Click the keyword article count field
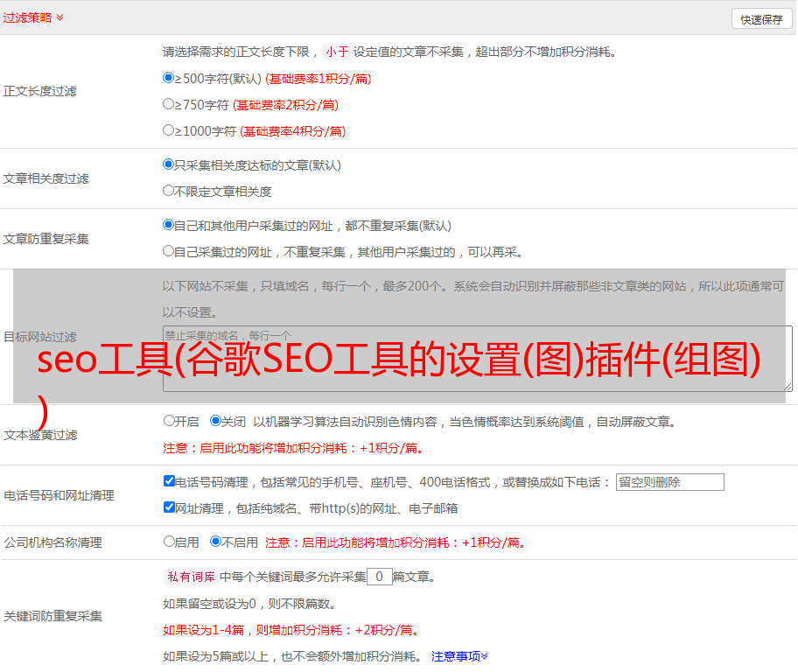 379,577
